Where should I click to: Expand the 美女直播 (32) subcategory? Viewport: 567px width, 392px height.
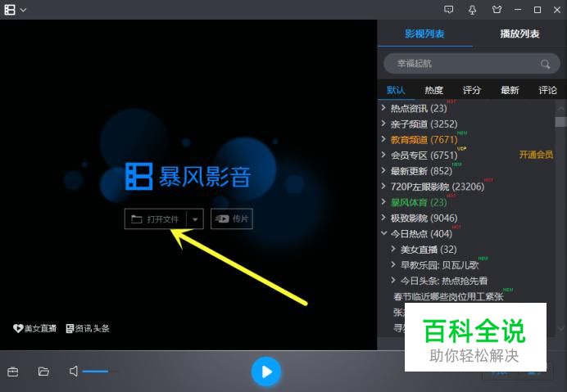click(393, 249)
